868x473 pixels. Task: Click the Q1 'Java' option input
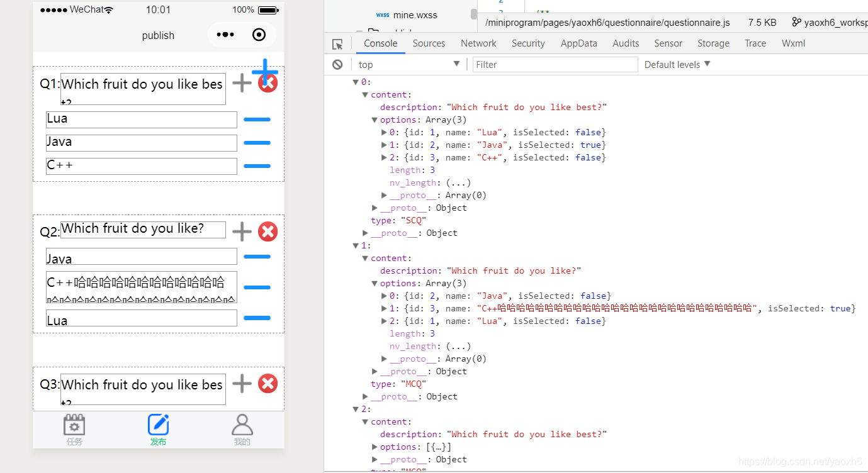point(142,143)
